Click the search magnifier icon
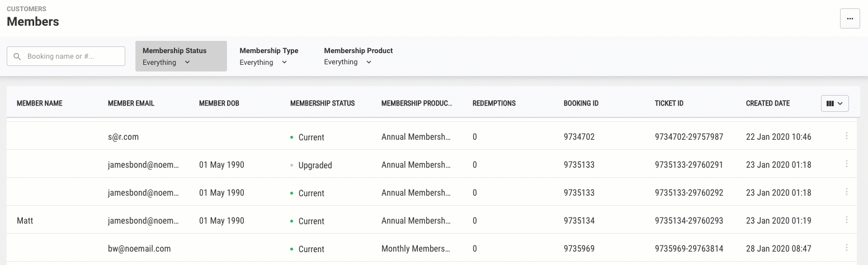This screenshot has width=868, height=265. point(17,56)
